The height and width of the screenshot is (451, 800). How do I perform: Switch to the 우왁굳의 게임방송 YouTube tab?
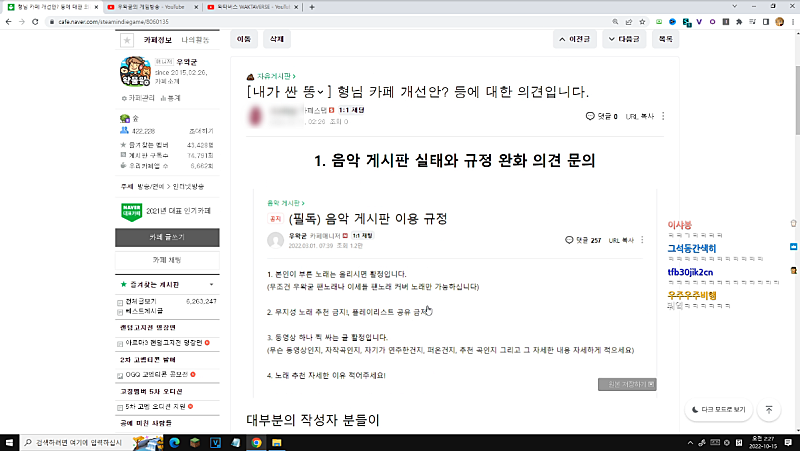[153, 7]
